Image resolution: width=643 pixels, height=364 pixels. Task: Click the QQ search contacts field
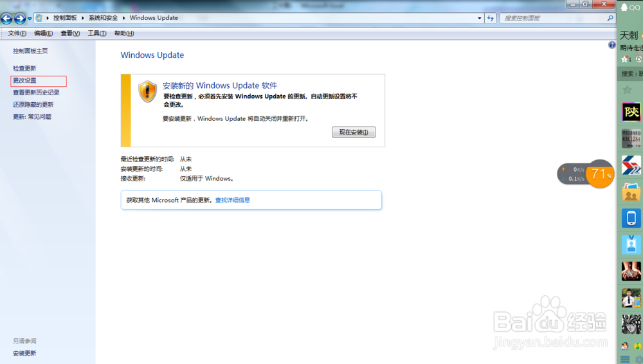pos(631,73)
